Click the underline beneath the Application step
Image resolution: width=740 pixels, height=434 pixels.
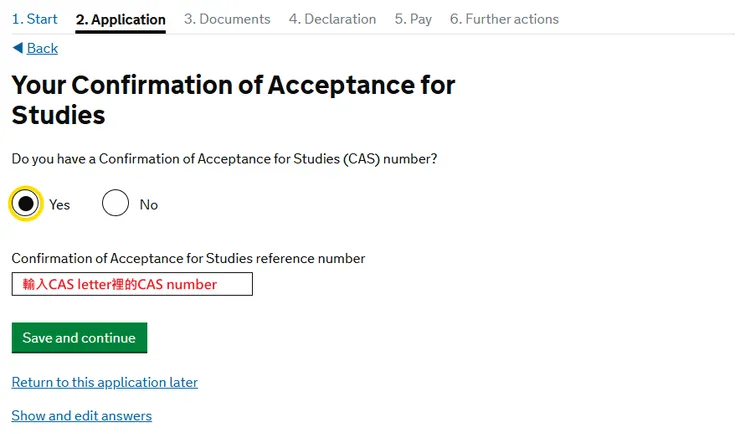121,32
